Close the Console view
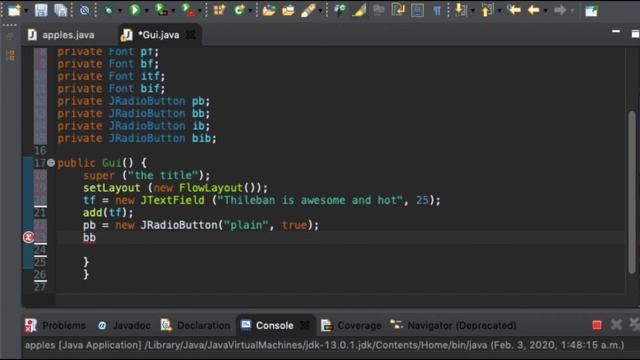 pos(305,325)
